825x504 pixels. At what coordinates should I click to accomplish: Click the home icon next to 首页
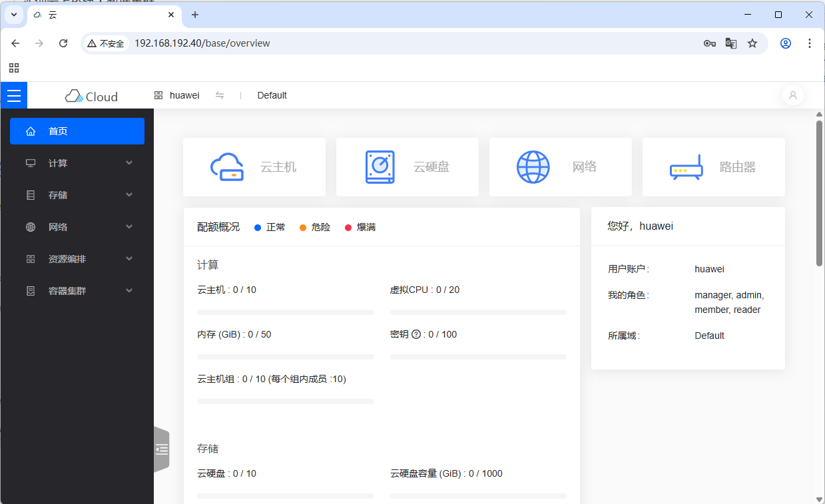point(31,131)
